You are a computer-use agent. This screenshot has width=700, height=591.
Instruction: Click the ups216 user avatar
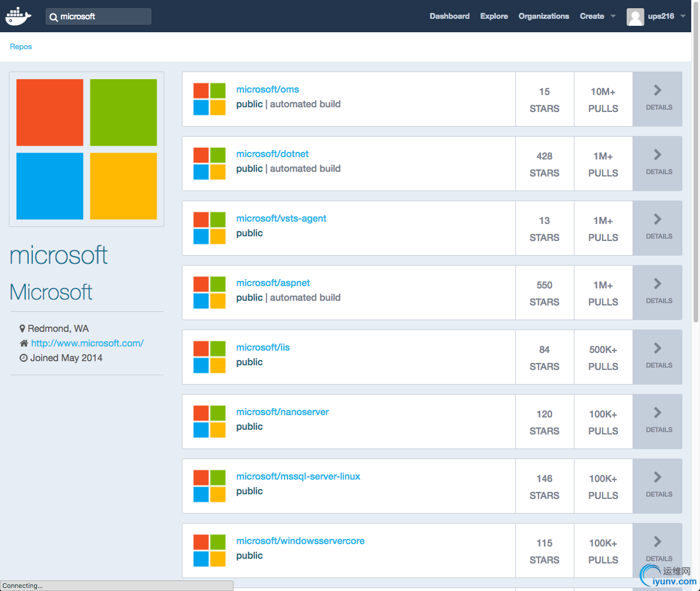[x=635, y=16]
